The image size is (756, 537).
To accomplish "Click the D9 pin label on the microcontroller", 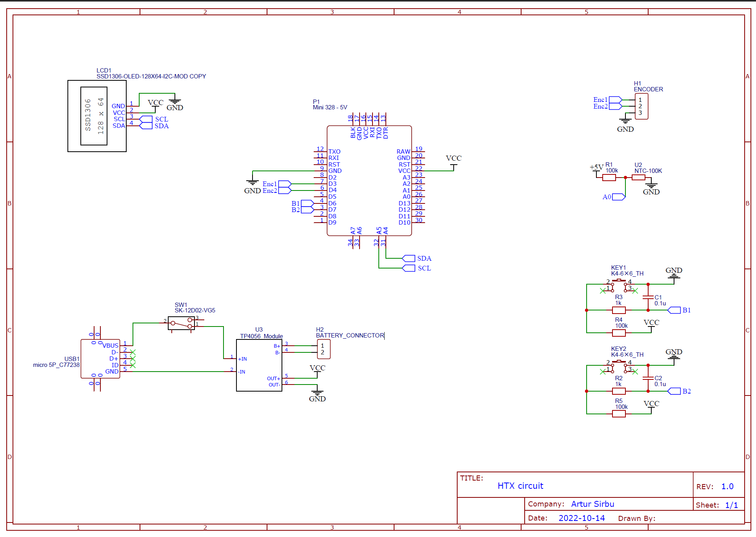I will coord(333,223).
